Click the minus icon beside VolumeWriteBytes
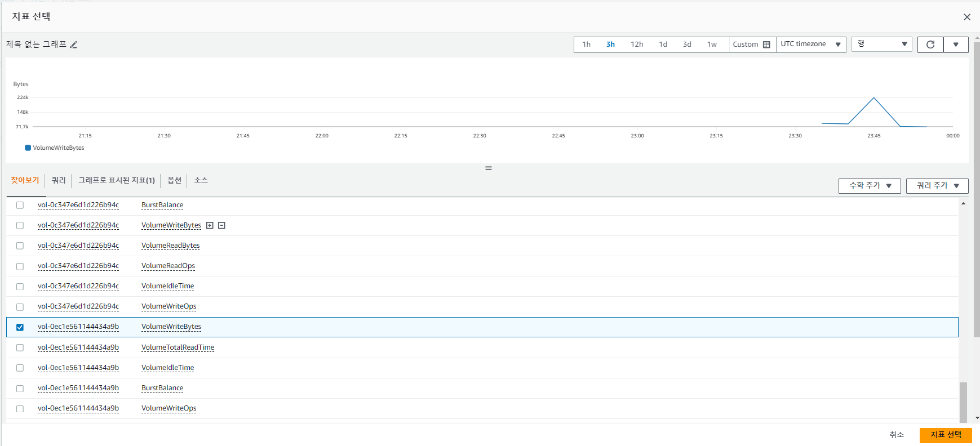Screen dimensions: 980x446 [222, 225]
